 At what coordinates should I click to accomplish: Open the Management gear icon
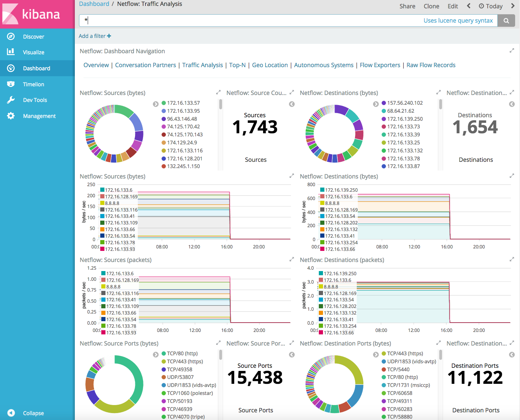point(11,116)
